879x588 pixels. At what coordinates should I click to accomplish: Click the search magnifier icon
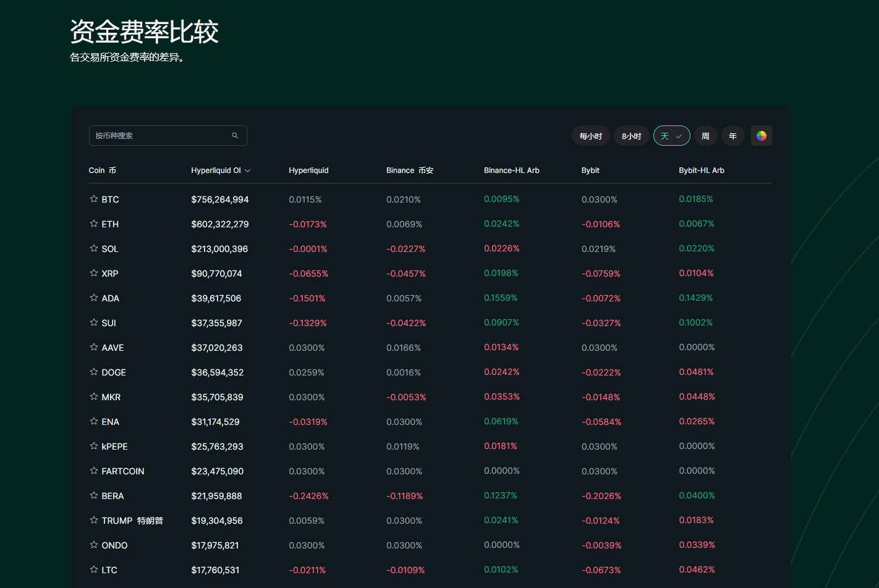tap(235, 136)
